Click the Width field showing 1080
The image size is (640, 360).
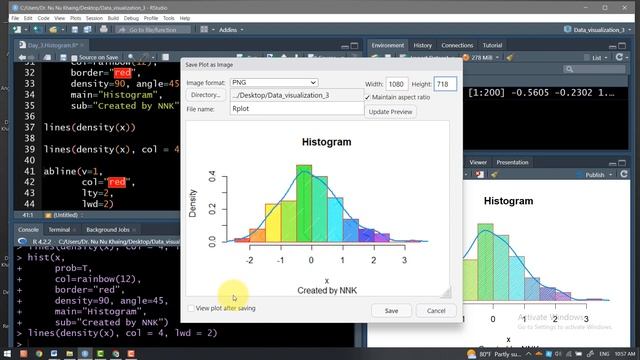(397, 84)
